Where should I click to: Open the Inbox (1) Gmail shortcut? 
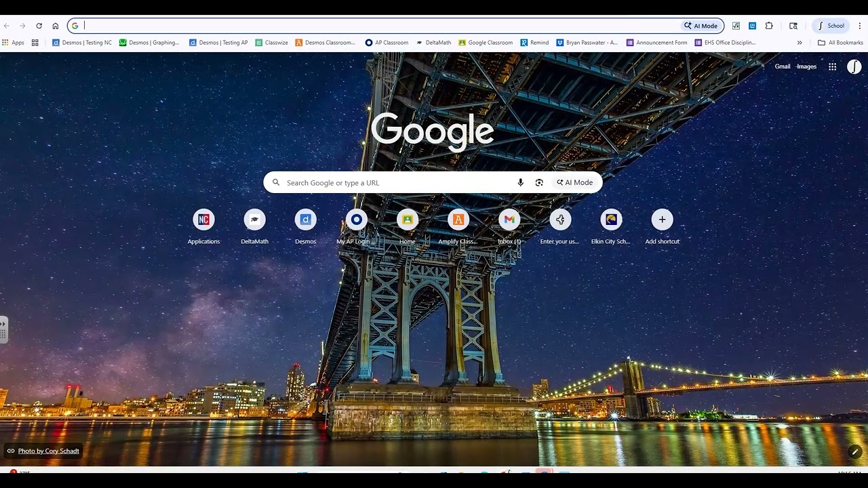[x=509, y=226]
